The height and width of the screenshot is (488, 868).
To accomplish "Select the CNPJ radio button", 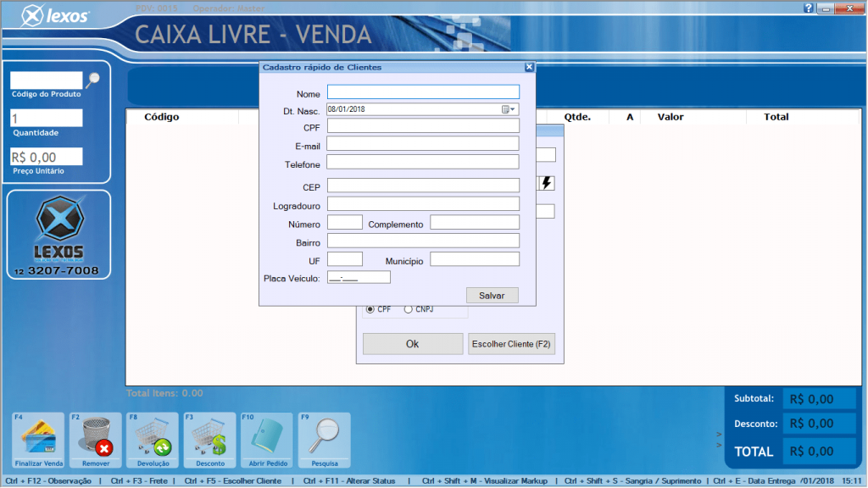I will pyautogui.click(x=409, y=310).
